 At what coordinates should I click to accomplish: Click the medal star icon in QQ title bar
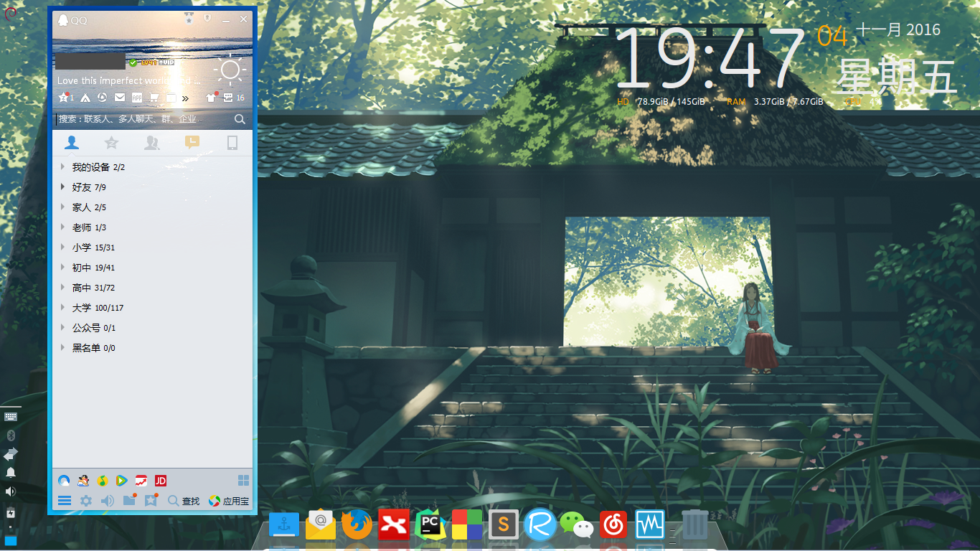pyautogui.click(x=189, y=18)
